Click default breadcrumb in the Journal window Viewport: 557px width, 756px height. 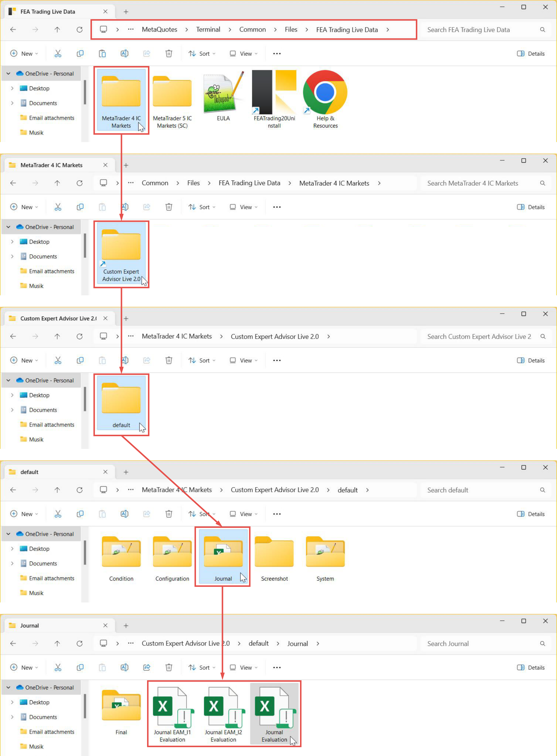click(x=259, y=643)
